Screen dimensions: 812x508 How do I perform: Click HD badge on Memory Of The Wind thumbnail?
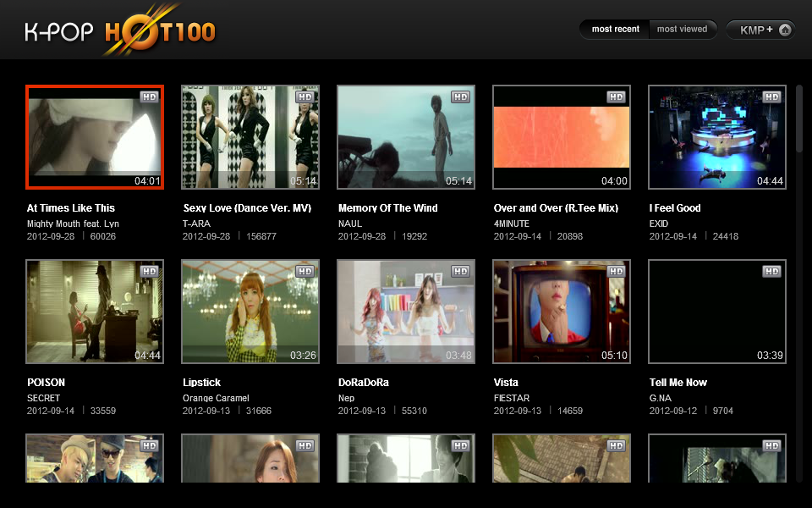tap(460, 97)
